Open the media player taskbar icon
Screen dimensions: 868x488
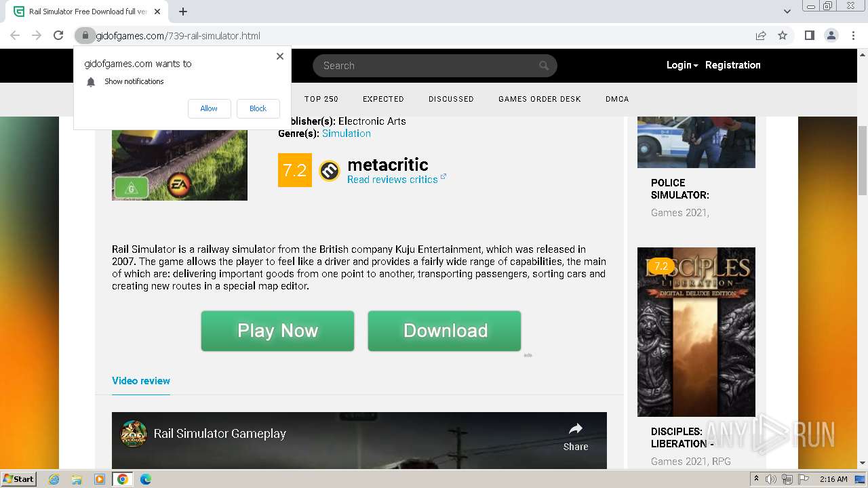click(x=100, y=479)
